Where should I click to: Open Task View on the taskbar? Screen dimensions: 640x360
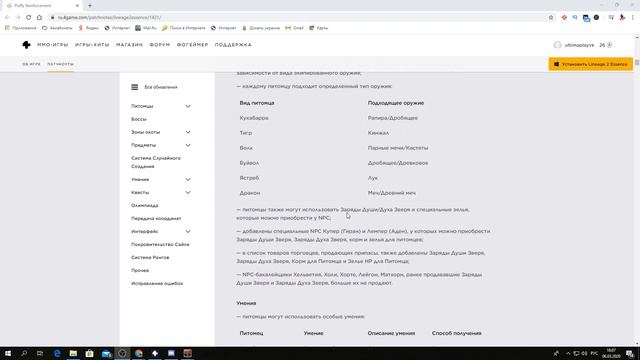(40, 353)
